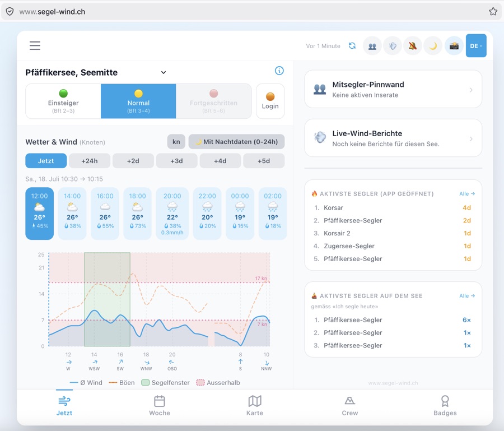The width and height of the screenshot is (504, 431).
Task: Open the Woche tab
Action: 160,406
